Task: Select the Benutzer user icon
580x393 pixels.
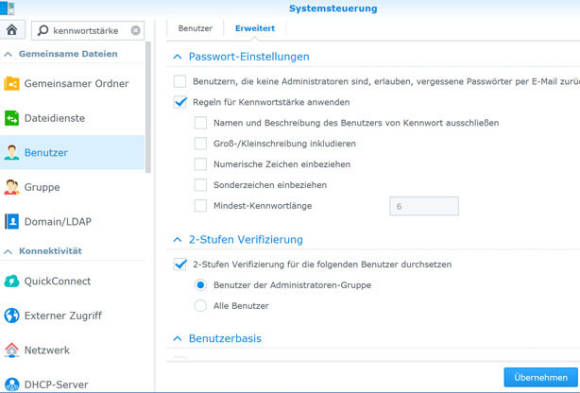Action: tap(11, 152)
